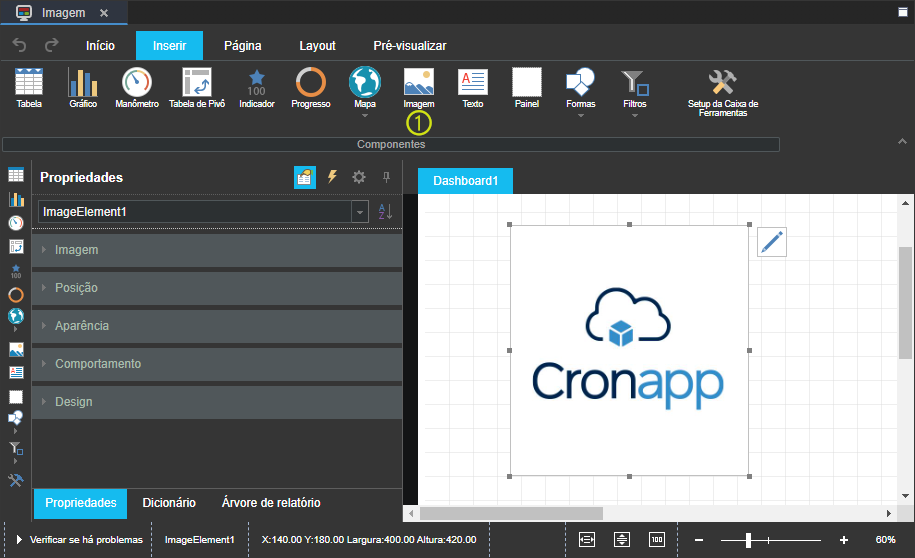Expand the Posição property group

tap(217, 288)
